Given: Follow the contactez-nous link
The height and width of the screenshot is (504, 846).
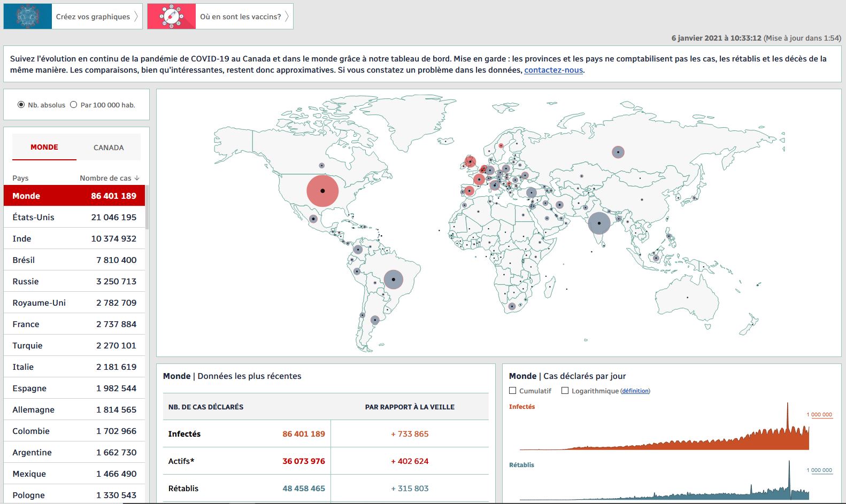Looking at the screenshot, I should (x=553, y=70).
